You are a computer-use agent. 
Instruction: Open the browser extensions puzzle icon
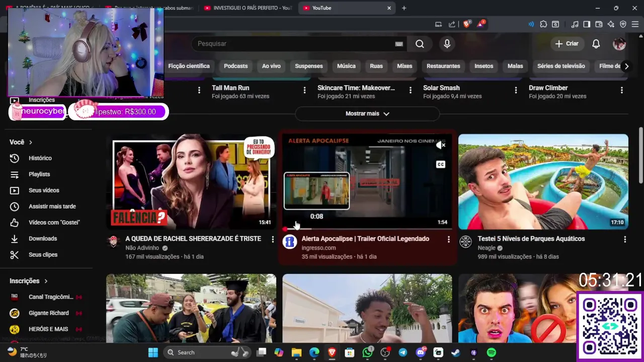(x=543, y=24)
